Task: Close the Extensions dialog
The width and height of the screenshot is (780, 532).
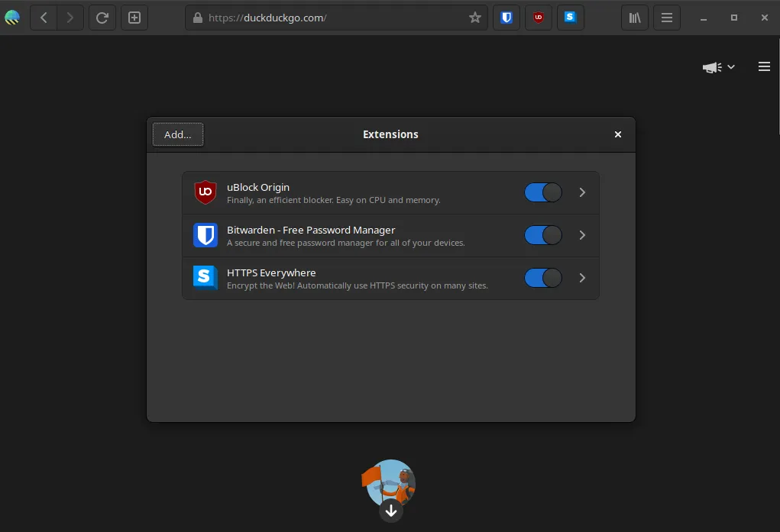Action: point(618,134)
